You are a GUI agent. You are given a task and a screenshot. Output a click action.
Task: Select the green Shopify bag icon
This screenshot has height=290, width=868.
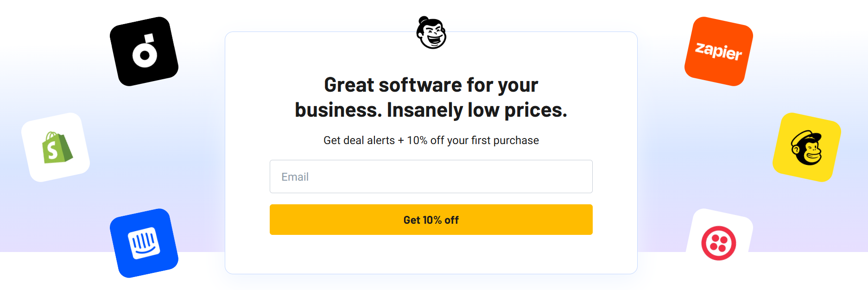pyautogui.click(x=57, y=147)
